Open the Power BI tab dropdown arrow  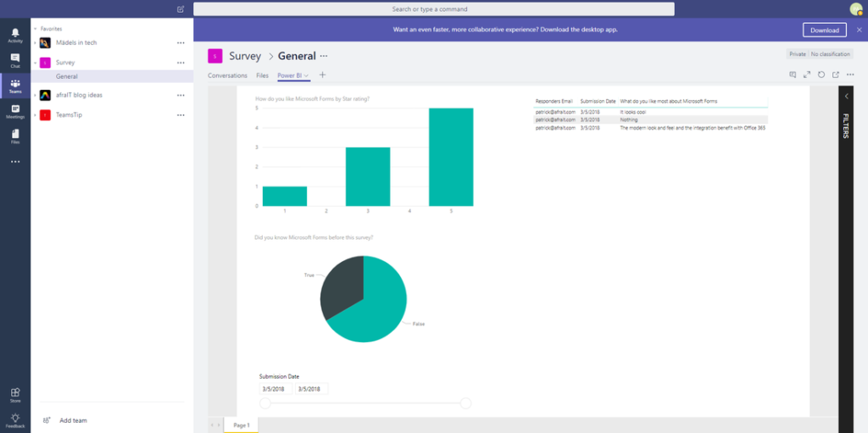(306, 75)
